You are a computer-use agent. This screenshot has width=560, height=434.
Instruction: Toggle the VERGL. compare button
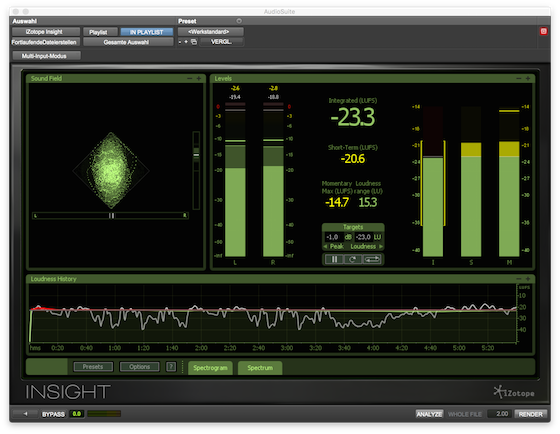click(221, 42)
